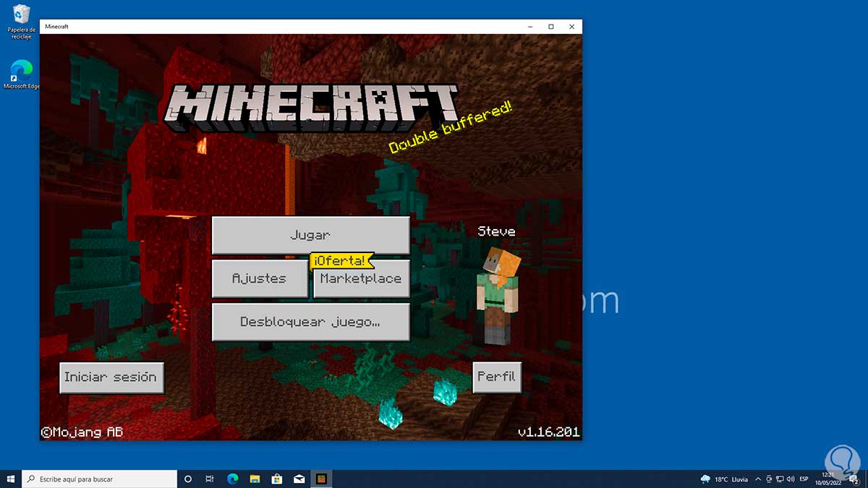Close the Minecraft window

tap(572, 27)
